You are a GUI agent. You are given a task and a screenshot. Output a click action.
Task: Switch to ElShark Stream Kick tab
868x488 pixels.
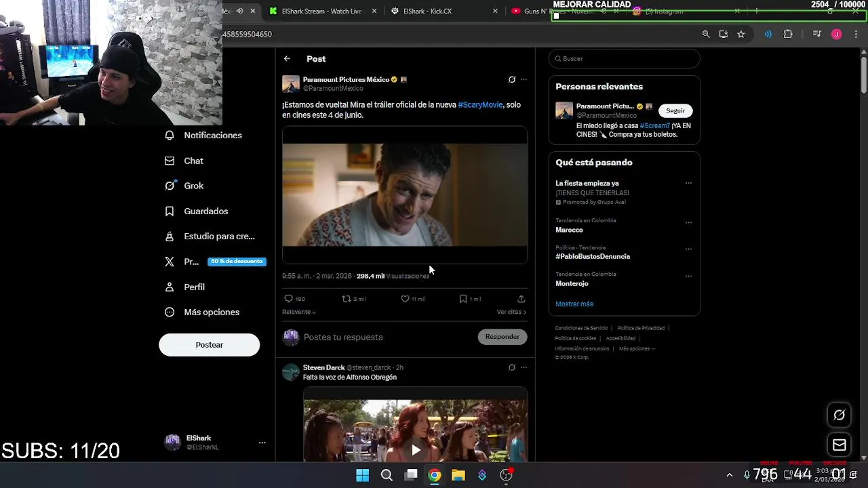(321, 11)
